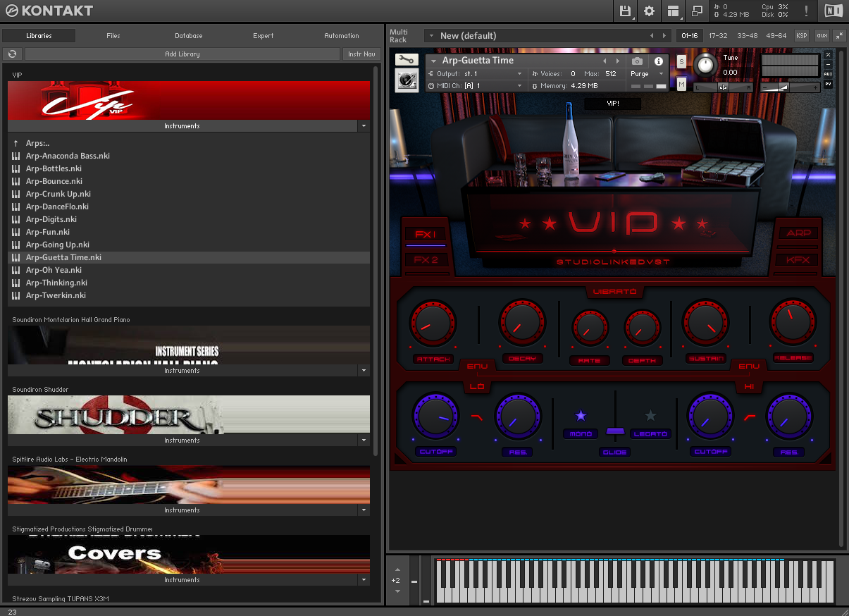Open the workspace layout panel icon
This screenshot has height=616, width=849.
click(x=674, y=11)
